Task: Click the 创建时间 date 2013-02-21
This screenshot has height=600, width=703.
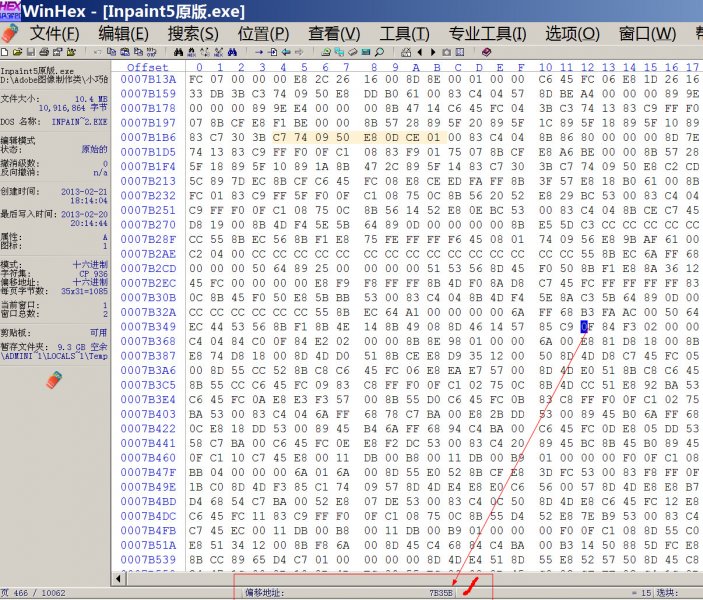Action: (84, 191)
